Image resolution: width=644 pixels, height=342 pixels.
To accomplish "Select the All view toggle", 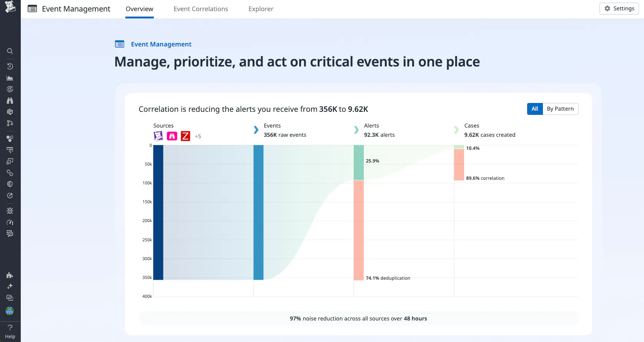I will coord(534,109).
